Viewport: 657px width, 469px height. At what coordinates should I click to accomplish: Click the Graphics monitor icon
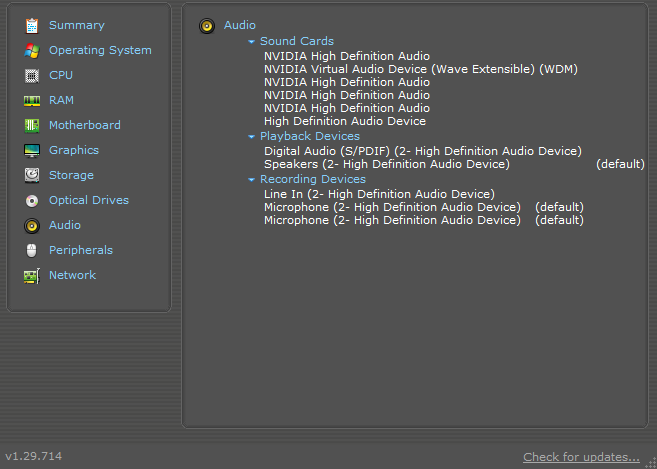coord(32,150)
